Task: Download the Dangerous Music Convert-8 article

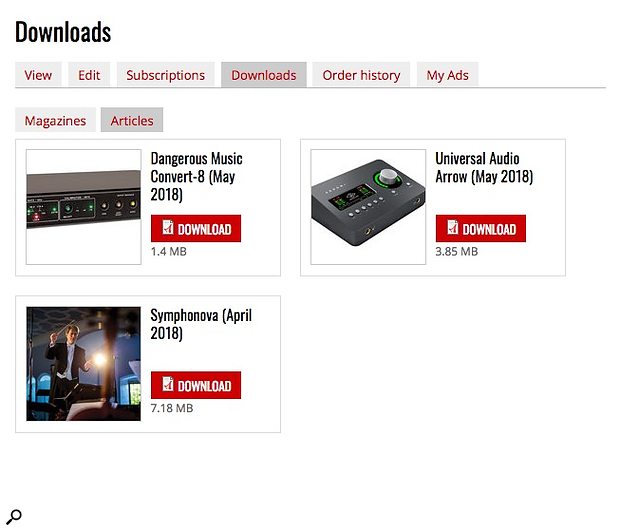Action: [196, 229]
